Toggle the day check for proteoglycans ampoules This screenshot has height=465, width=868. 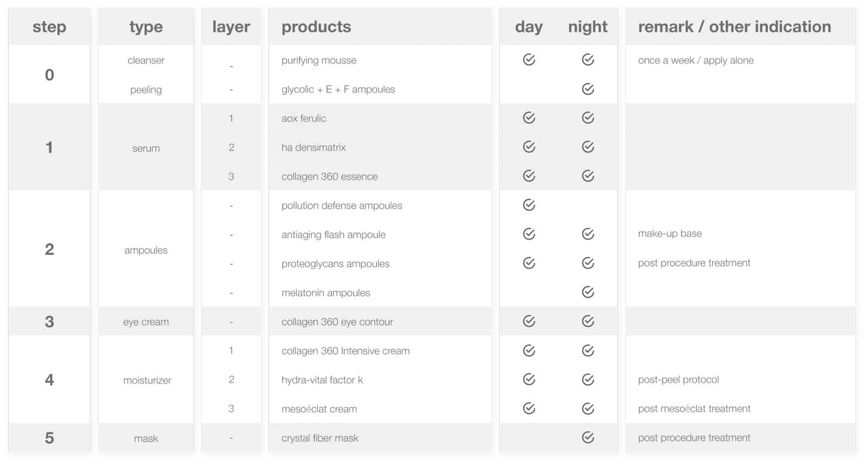(529, 263)
